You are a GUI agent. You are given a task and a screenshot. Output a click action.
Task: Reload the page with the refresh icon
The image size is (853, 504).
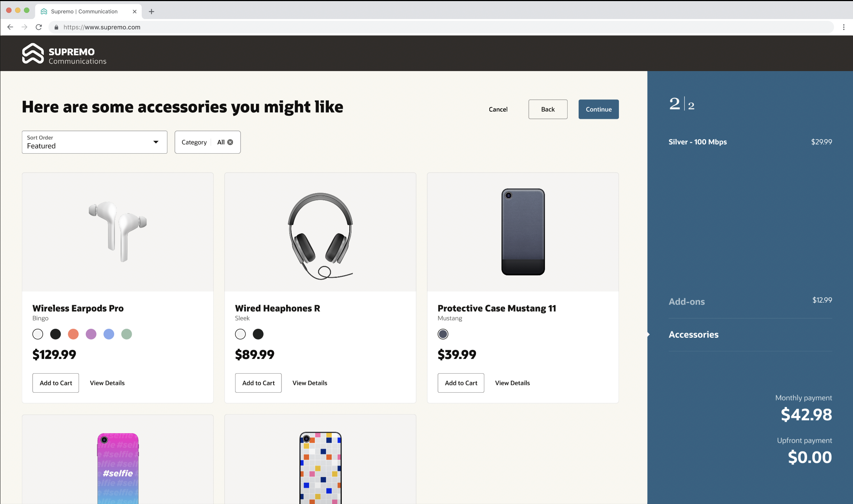(39, 27)
